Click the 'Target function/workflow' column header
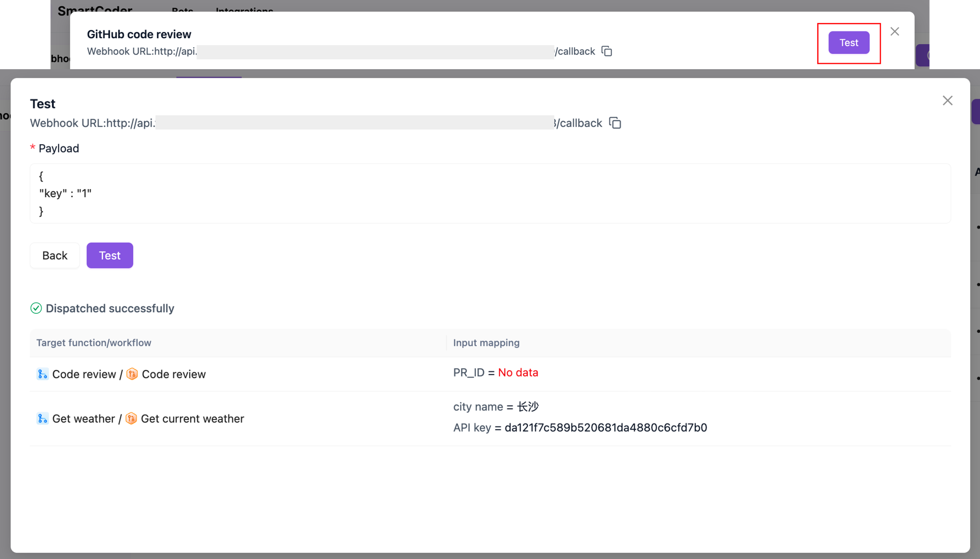This screenshot has width=980, height=559. pos(94,343)
